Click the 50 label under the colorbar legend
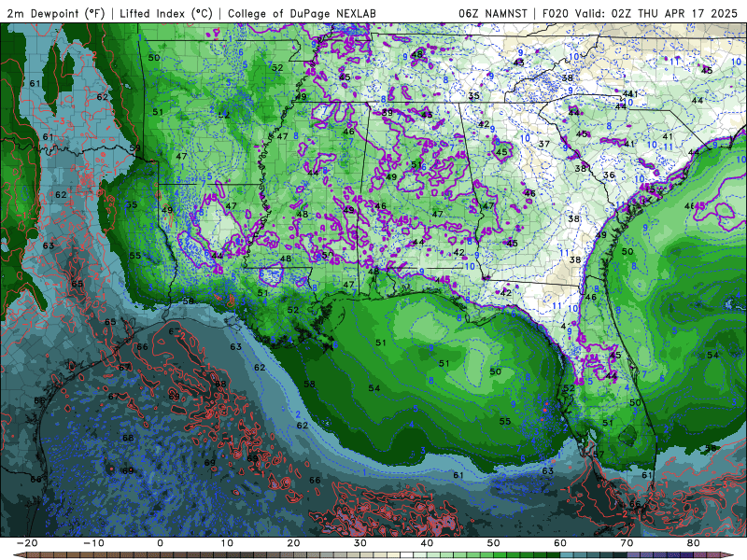 (494, 543)
